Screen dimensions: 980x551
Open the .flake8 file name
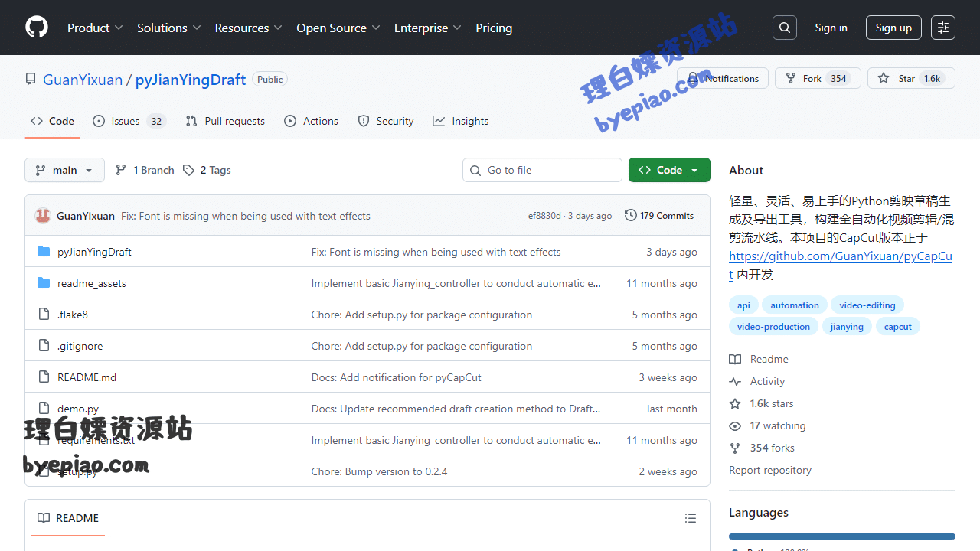tap(73, 315)
